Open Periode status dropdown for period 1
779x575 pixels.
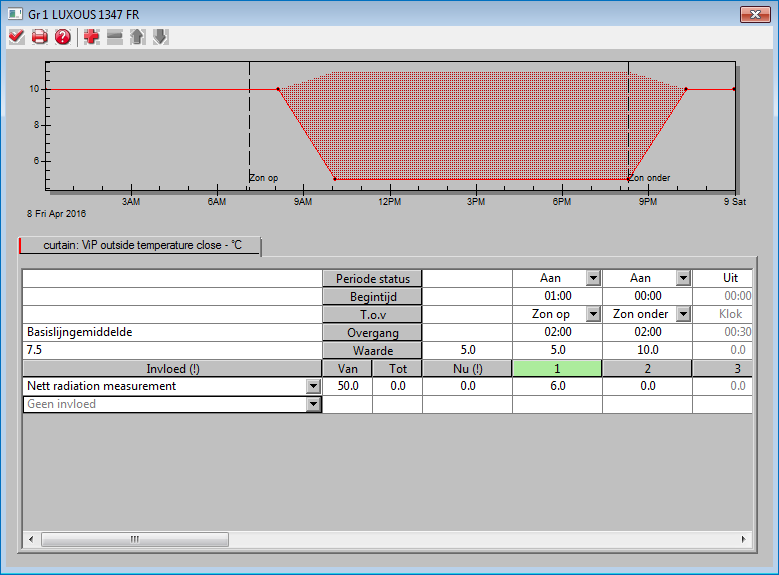[593, 278]
